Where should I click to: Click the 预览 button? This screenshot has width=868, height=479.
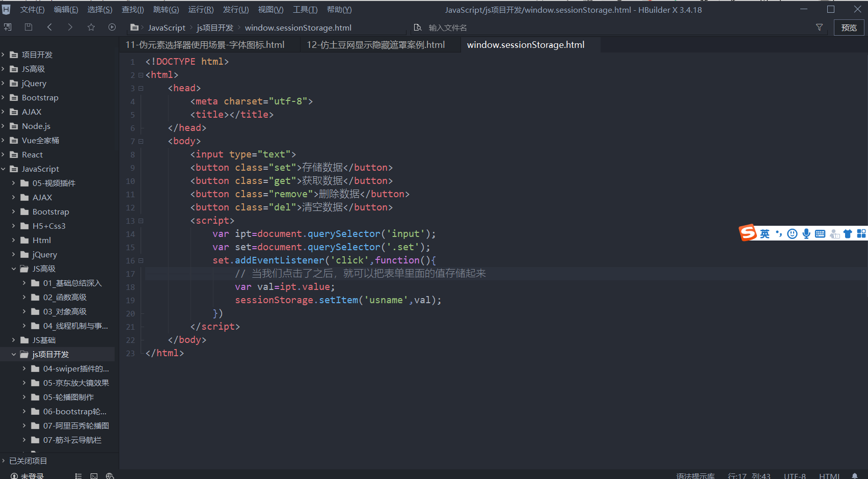pyautogui.click(x=849, y=28)
